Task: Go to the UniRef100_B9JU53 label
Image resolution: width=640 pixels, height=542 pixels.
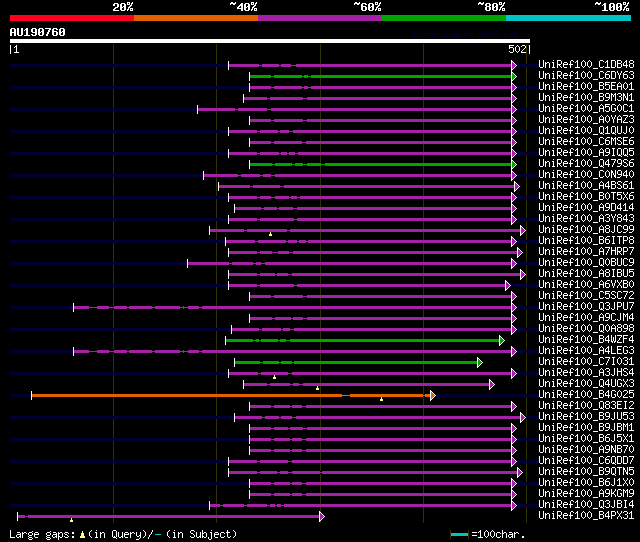Action: click(586, 417)
